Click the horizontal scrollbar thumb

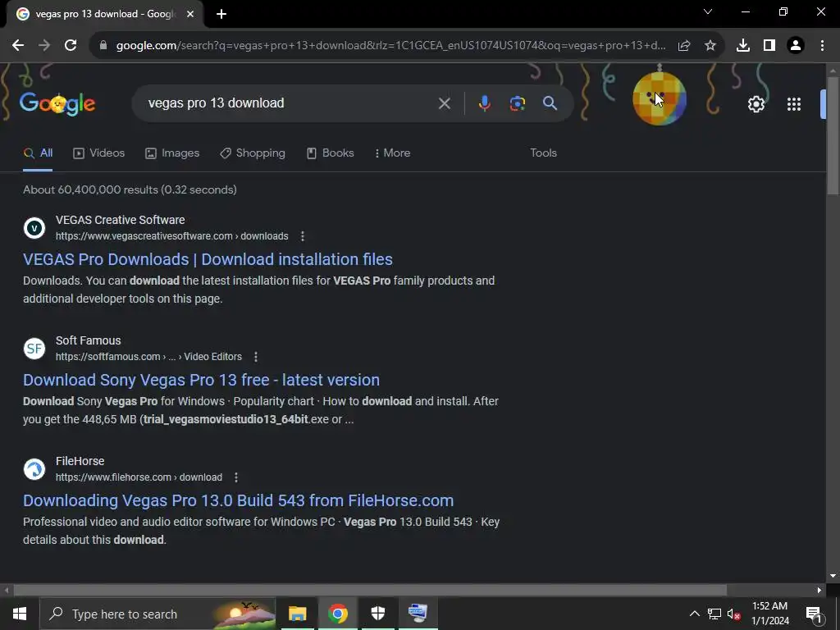click(x=370, y=591)
